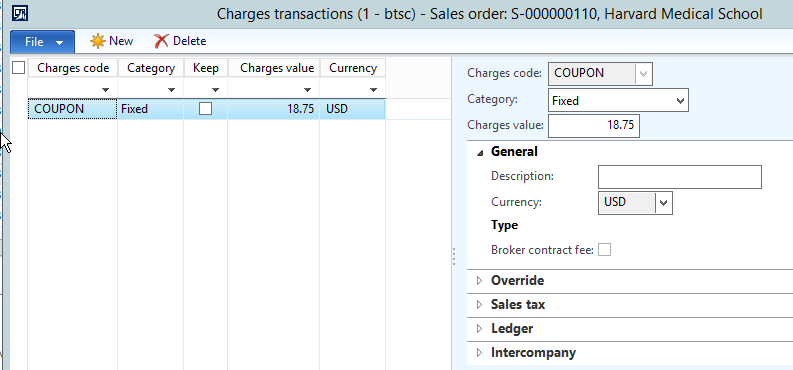Open the Currency USD dropdown arrow
This screenshot has height=370, width=793.
click(x=664, y=203)
